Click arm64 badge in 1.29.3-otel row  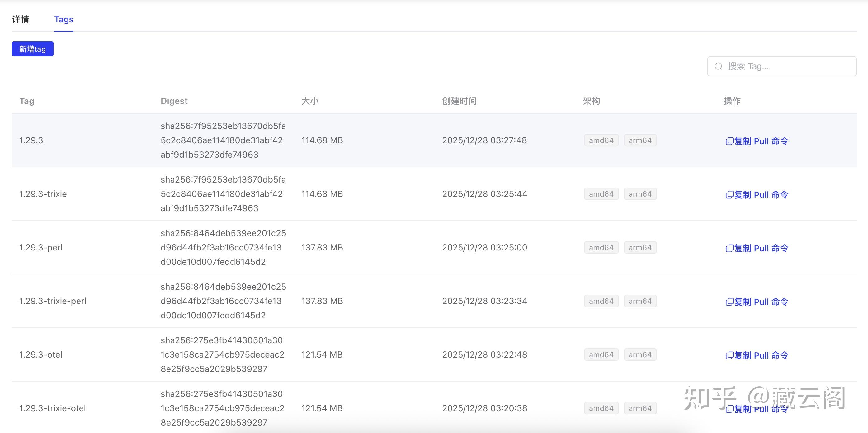click(x=640, y=355)
